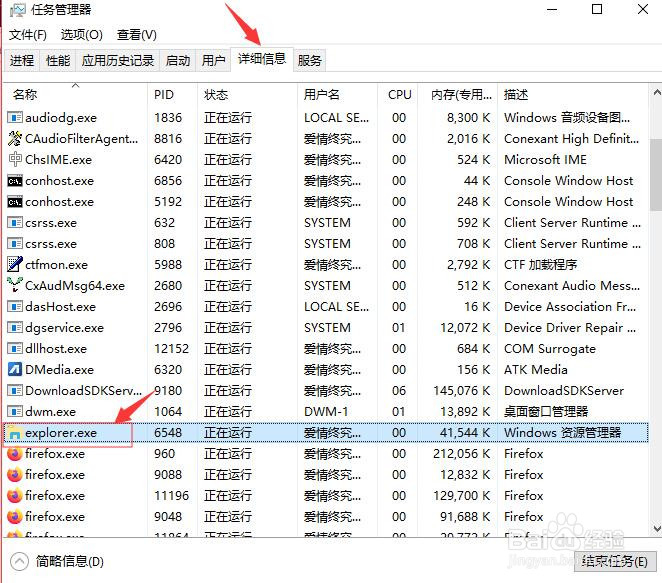Switch to the 服务 tab

(309, 60)
